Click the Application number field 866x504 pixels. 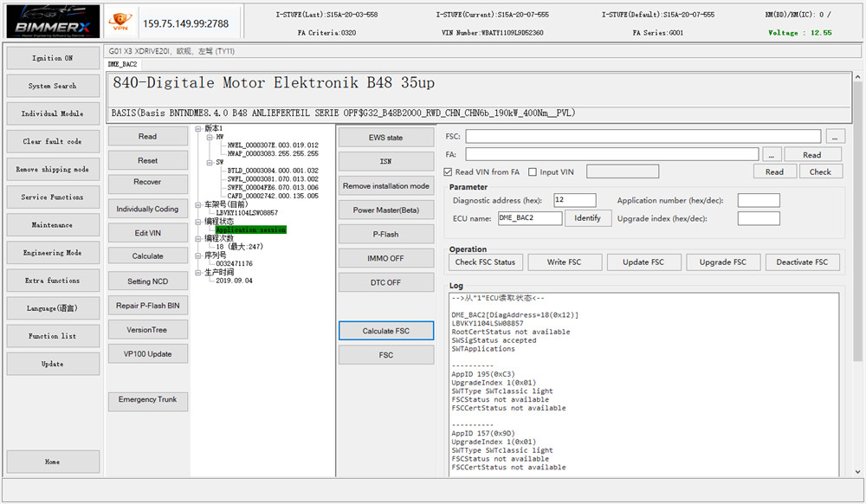click(759, 200)
